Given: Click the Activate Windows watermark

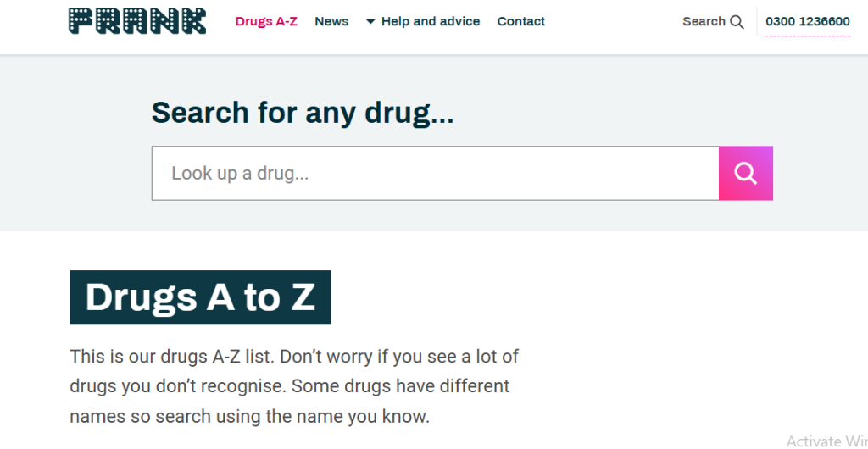Looking at the screenshot, I should tap(827, 441).
